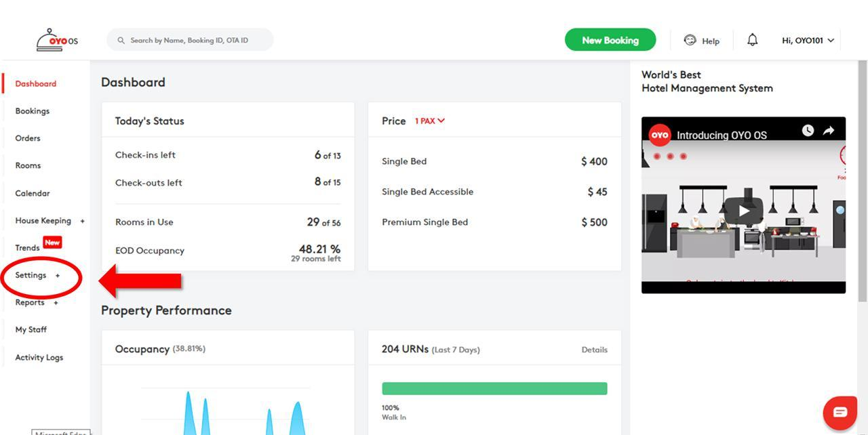Open the Help link

click(x=711, y=41)
